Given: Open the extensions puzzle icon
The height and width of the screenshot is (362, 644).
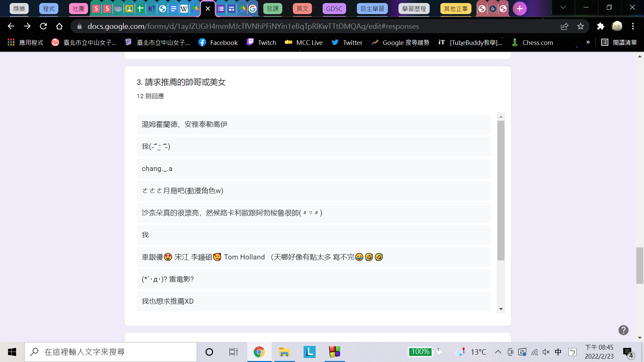Looking at the screenshot, I should 600,26.
